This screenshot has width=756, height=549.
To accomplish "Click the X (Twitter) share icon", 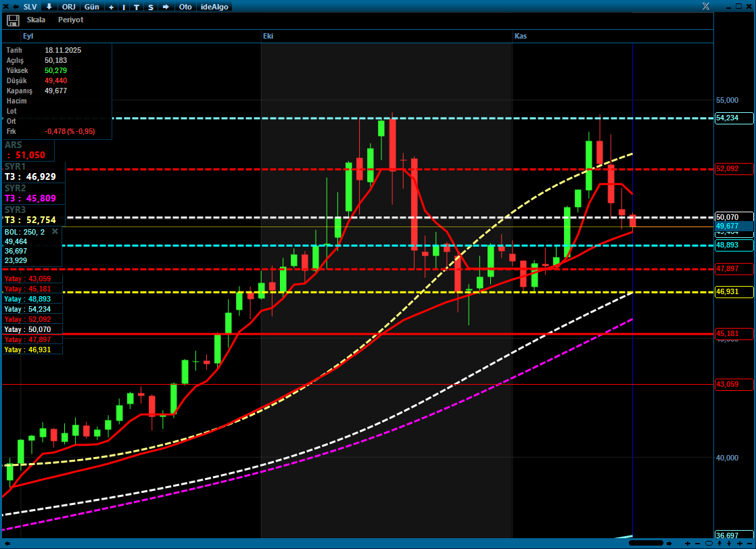I will 706,6.
